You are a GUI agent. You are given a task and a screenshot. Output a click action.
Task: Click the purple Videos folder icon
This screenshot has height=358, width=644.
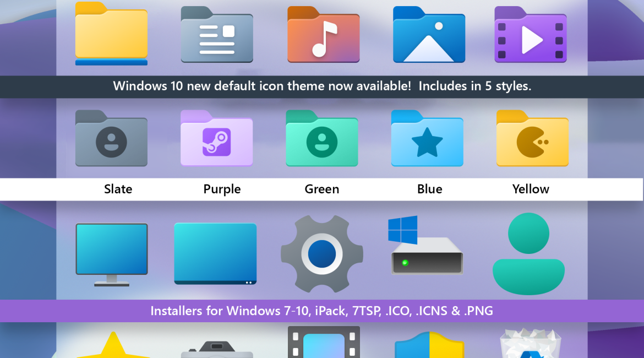(530, 35)
